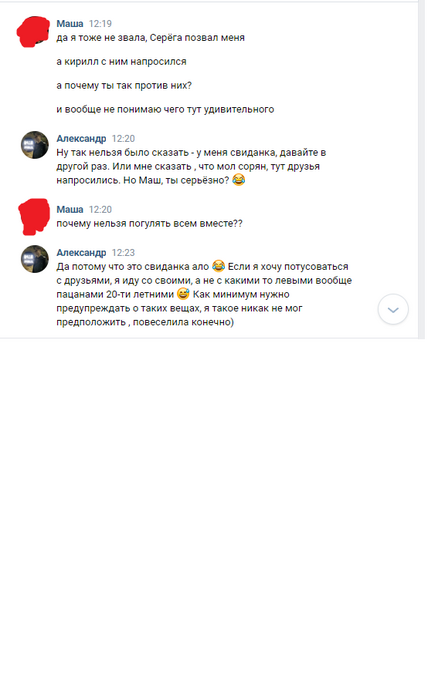The image size is (445, 700).
Task: Open Маша's profile from the 12:20 name link
Action: pos(70,209)
